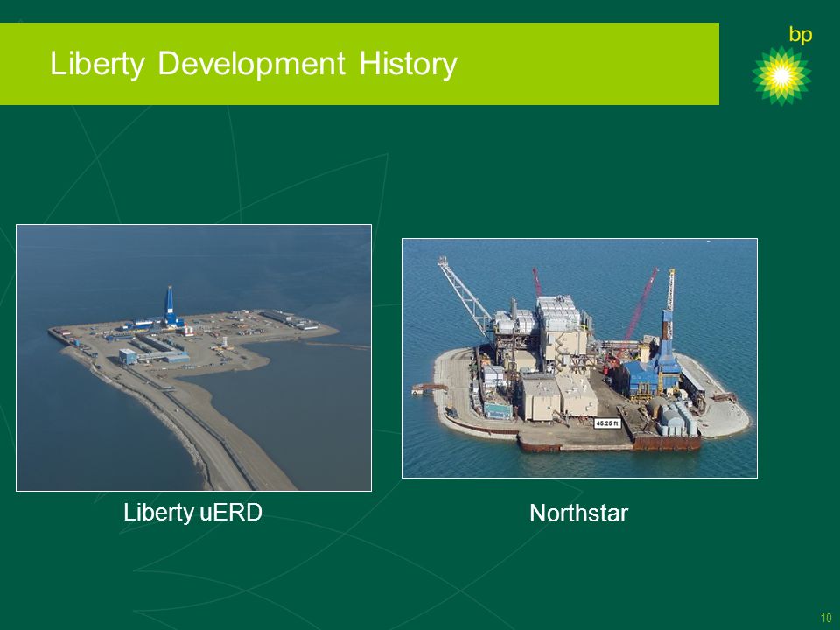Click the "Liberty uERD" caption

pos(192,512)
